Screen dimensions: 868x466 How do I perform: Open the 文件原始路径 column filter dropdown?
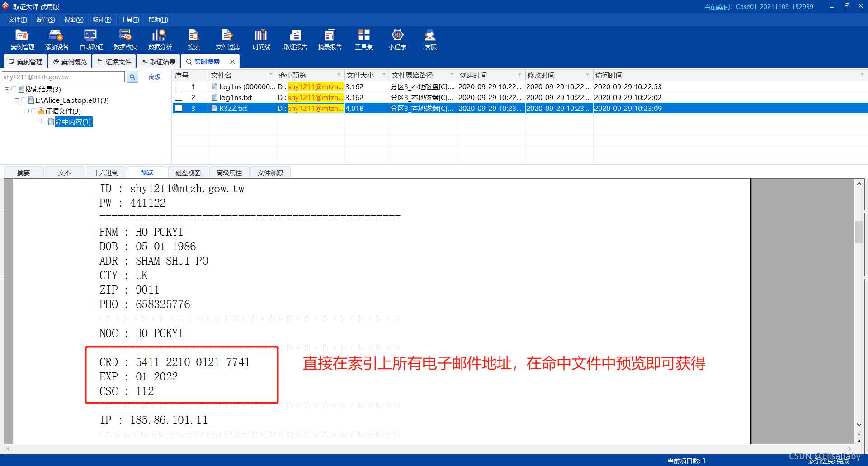point(452,75)
